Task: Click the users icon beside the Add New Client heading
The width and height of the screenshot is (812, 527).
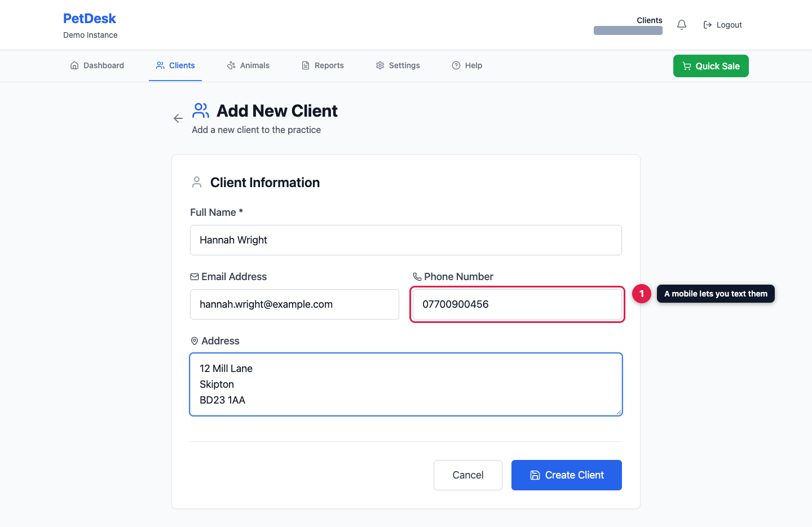Action: [x=201, y=110]
